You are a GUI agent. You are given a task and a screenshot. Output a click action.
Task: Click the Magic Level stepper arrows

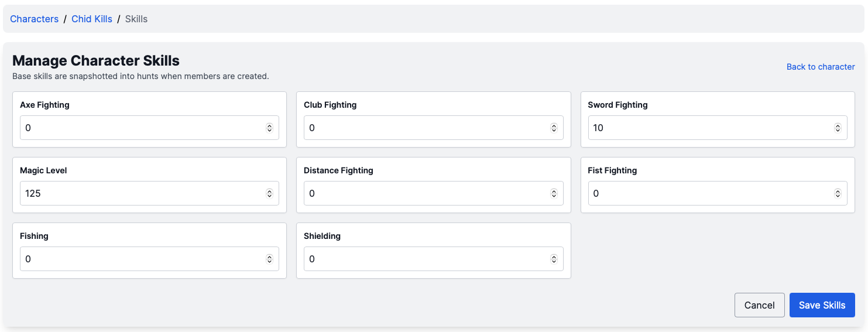click(x=269, y=193)
